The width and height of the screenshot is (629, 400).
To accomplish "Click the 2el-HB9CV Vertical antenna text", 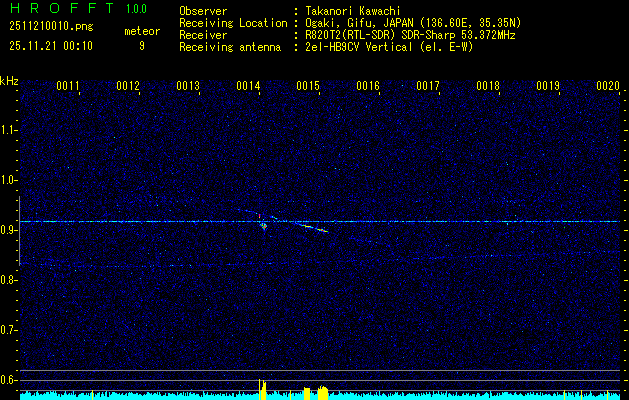I will point(389,47).
